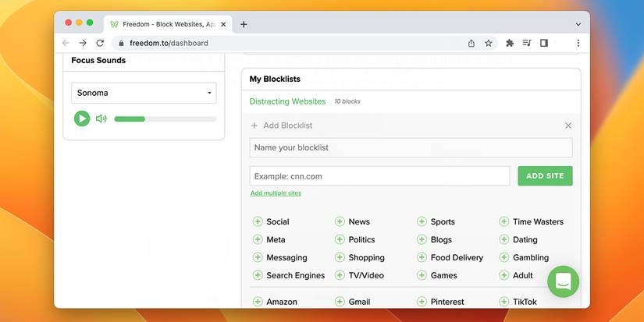Viewport: 644px width, 322px height.
Task: Click the share page icon
Action: pyautogui.click(x=471, y=43)
